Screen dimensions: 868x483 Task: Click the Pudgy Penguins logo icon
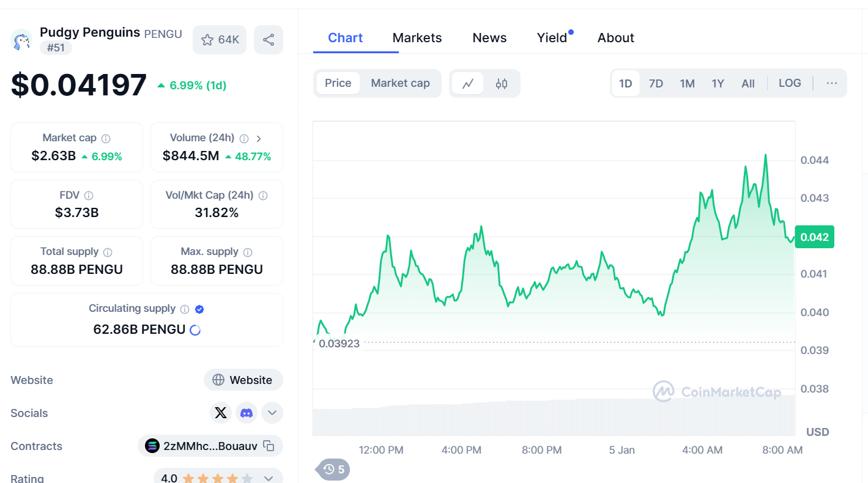[21, 40]
